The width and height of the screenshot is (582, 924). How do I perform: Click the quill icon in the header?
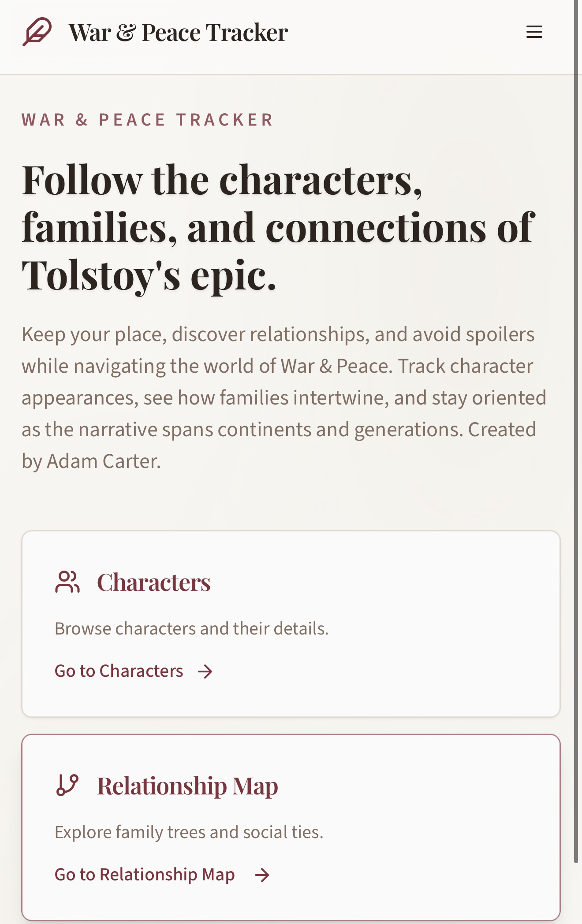tap(37, 31)
